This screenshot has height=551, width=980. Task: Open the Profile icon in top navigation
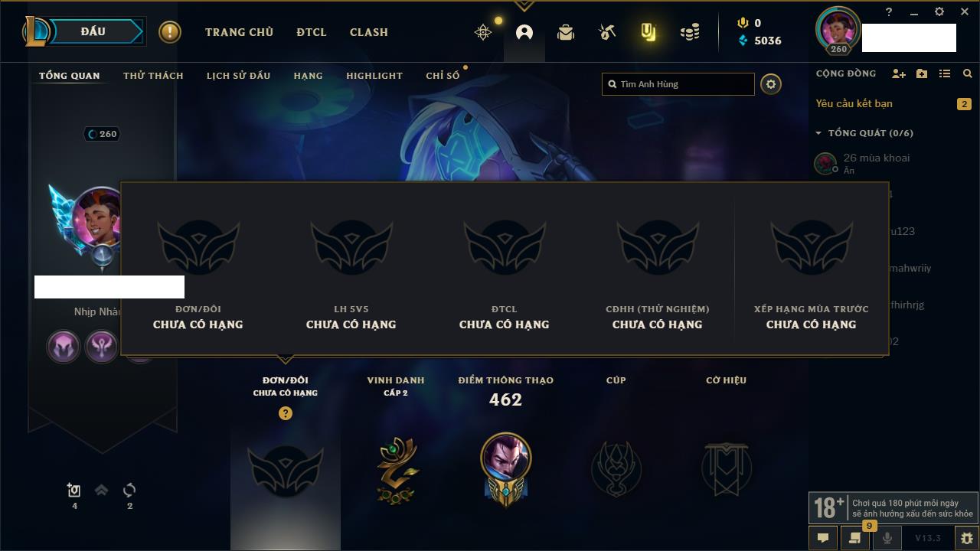pyautogui.click(x=524, y=32)
